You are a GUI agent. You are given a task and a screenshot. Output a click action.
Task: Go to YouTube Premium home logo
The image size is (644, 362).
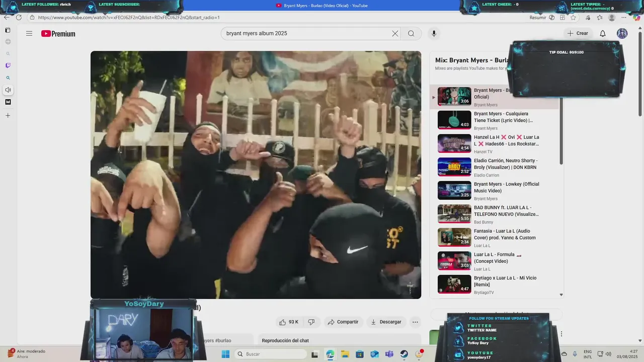[58, 34]
